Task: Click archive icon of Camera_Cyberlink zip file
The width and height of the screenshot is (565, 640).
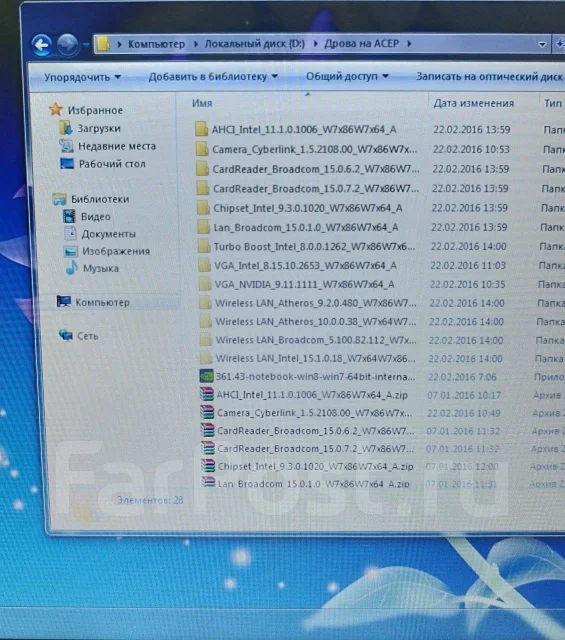Action: [207, 412]
